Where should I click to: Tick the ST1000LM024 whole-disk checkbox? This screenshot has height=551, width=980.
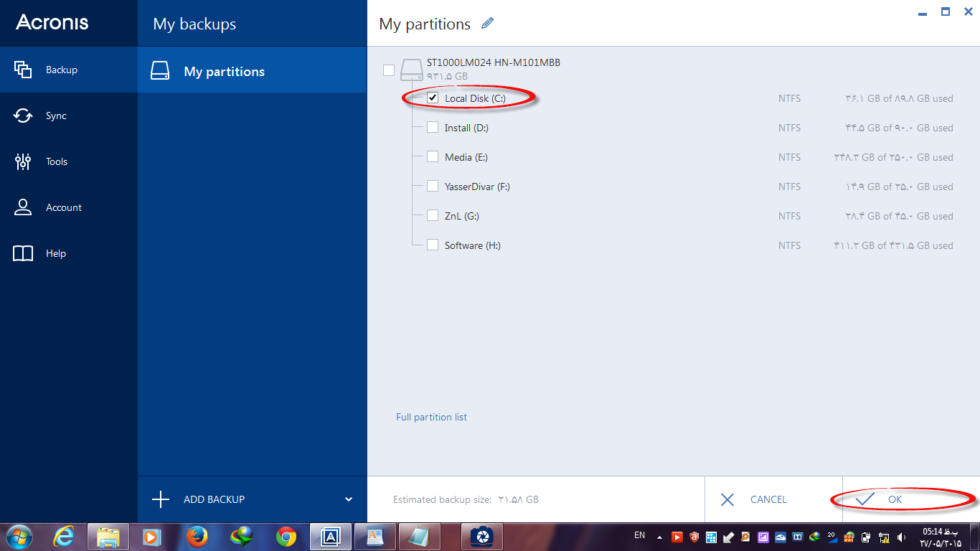click(x=389, y=70)
